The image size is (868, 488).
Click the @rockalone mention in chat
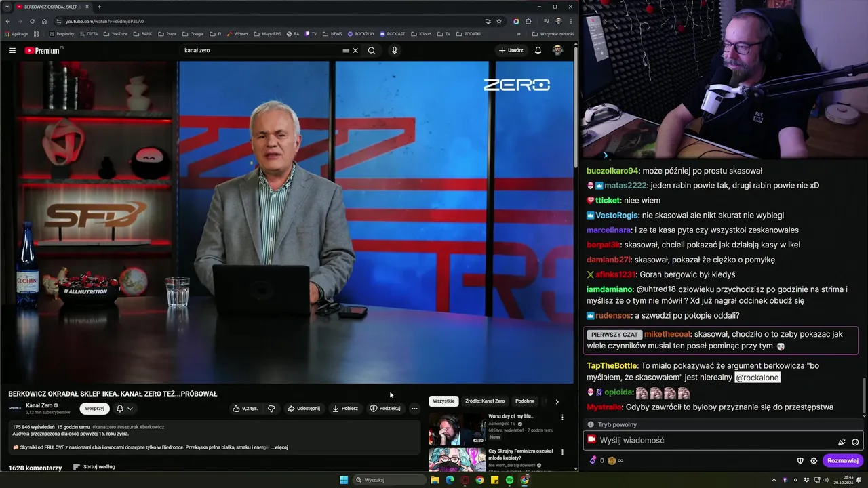[x=757, y=378]
